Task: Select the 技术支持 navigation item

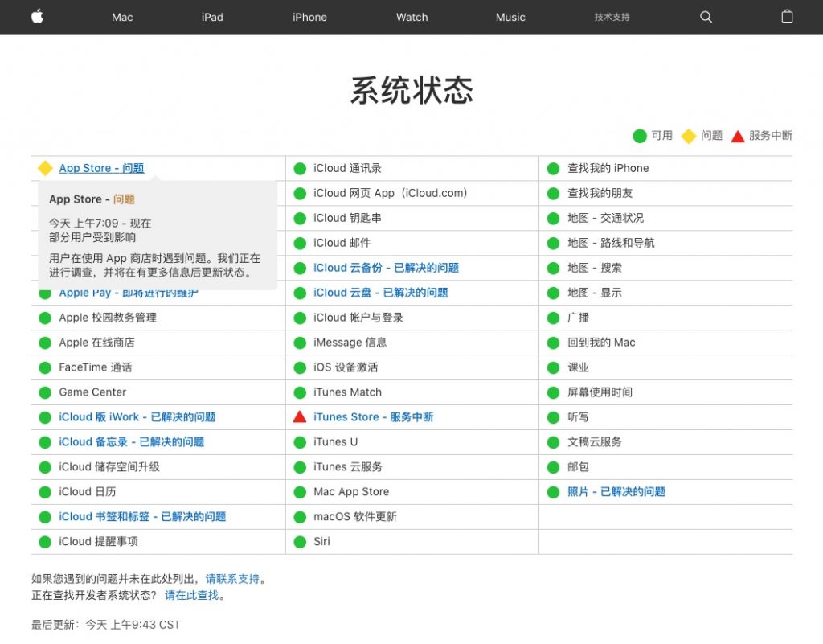Action: tap(612, 17)
